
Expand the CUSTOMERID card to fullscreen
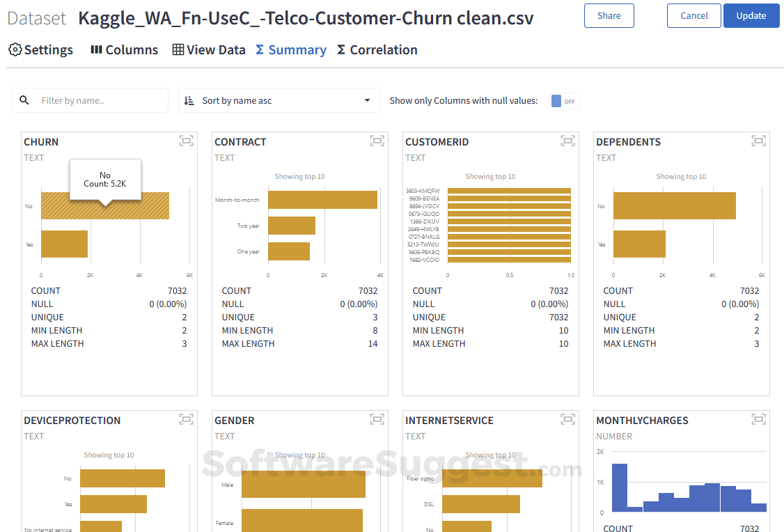[567, 141]
